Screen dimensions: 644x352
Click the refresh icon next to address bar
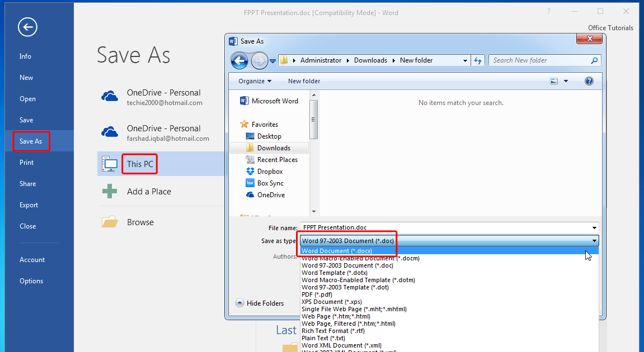click(478, 60)
